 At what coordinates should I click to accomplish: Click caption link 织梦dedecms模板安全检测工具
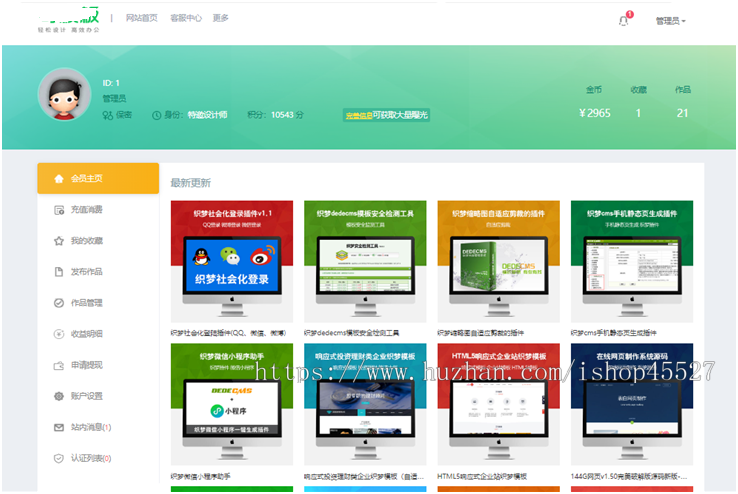(352, 333)
